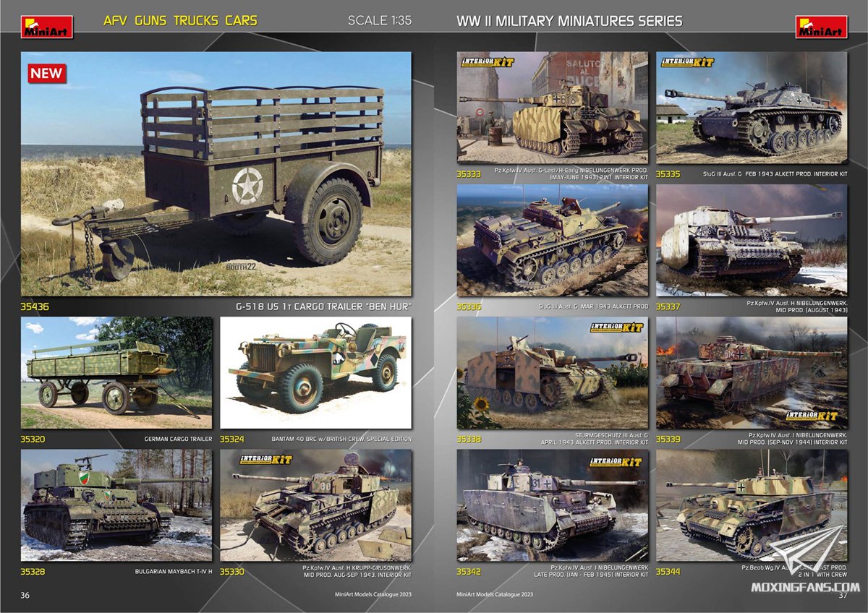The width and height of the screenshot is (868, 613).
Task: Select the Interior Kit badge on image 35330
Action: [x=266, y=460]
